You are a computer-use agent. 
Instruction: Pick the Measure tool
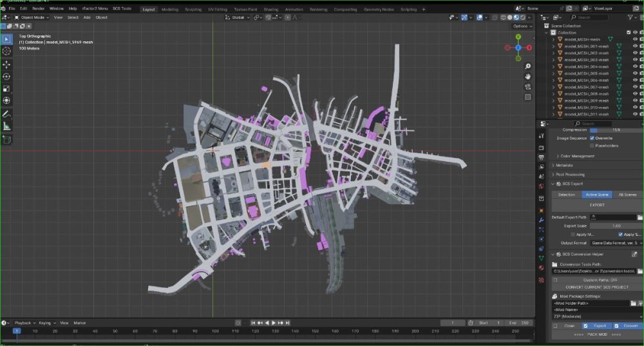(6, 126)
